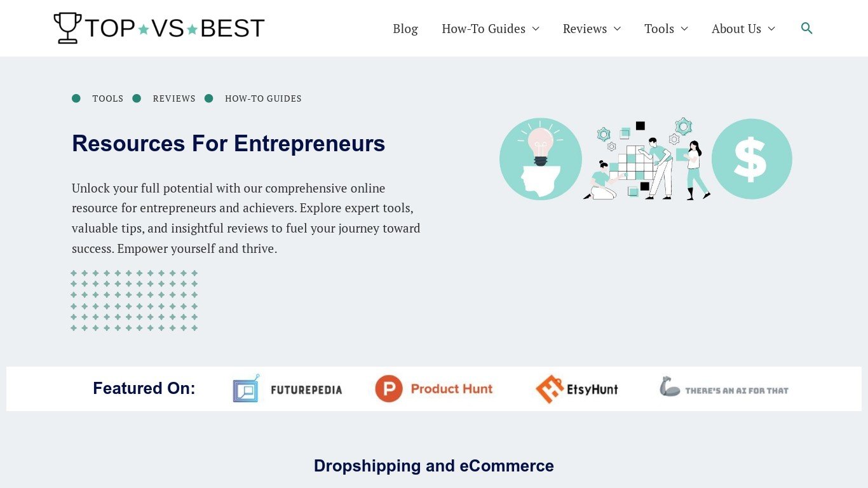Click There's An AI For That logo

724,388
